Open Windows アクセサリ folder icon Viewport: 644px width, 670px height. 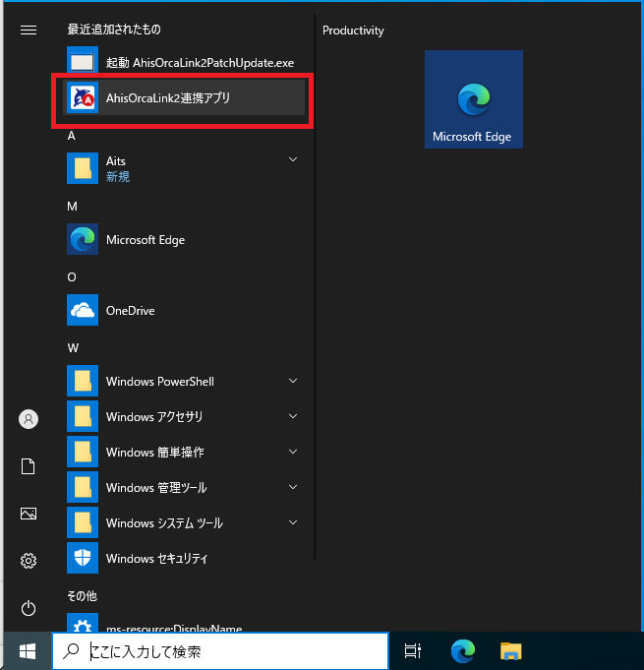click(83, 416)
